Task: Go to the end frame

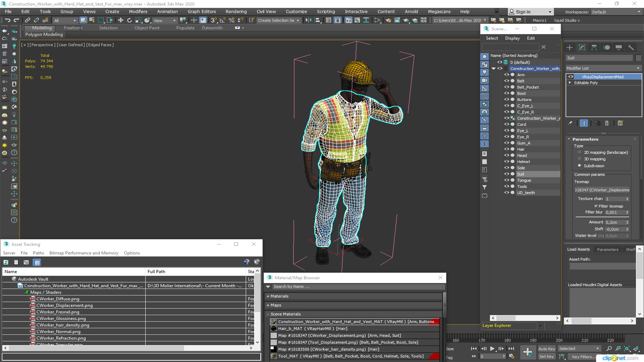Action: click(511, 349)
